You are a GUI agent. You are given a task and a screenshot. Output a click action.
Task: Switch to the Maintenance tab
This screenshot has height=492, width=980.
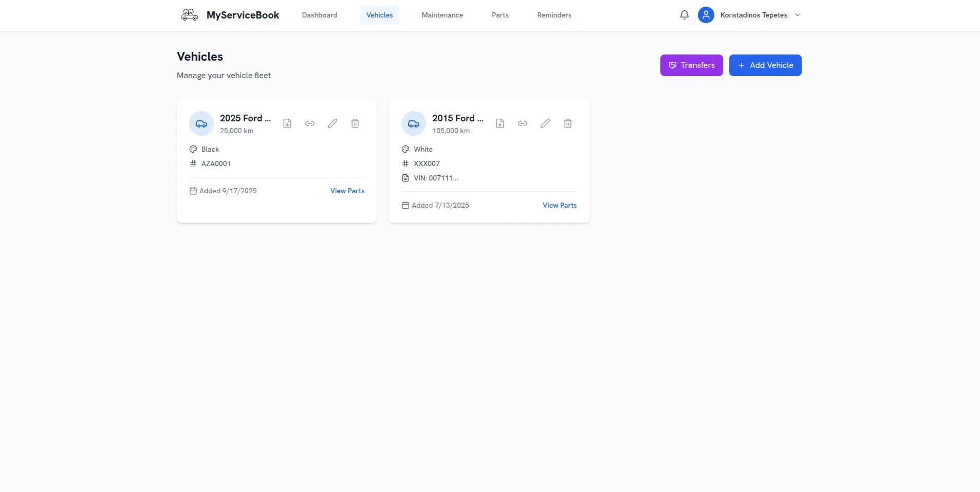click(x=442, y=15)
